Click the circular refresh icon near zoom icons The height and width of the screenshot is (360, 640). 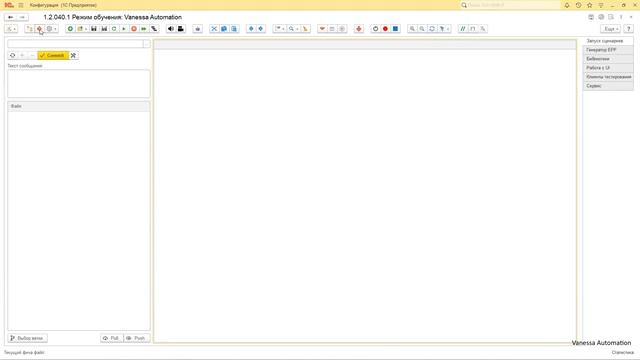click(x=432, y=29)
